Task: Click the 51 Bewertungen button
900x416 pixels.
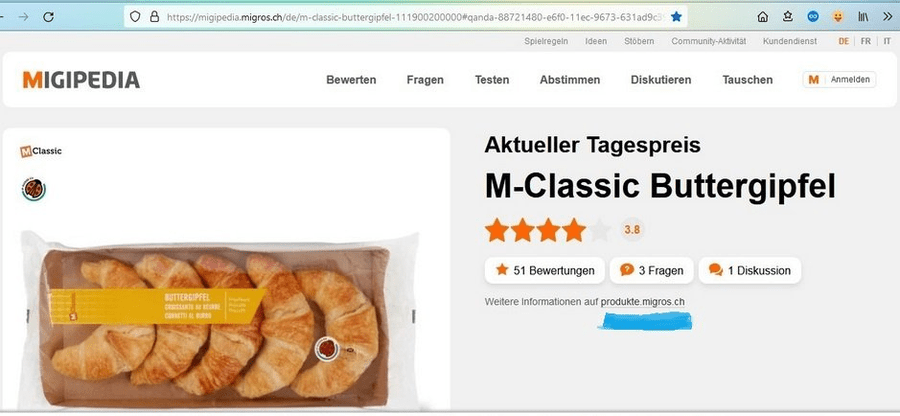Action: pos(545,270)
